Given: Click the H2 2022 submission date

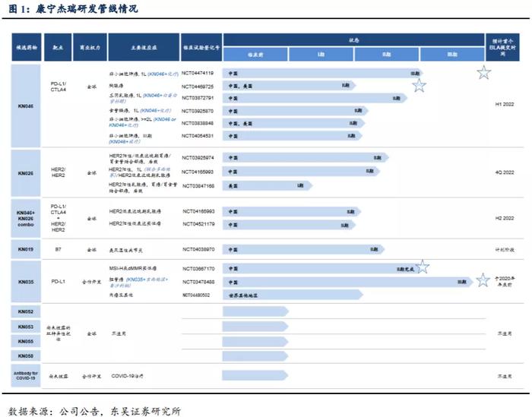Looking at the screenshot, I should click(x=505, y=218).
